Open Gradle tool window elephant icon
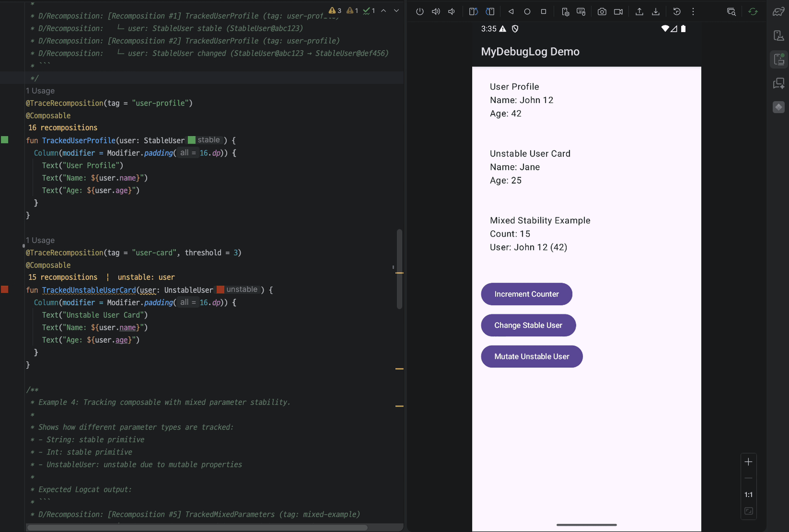Image resolution: width=789 pixels, height=532 pixels. pos(779,11)
